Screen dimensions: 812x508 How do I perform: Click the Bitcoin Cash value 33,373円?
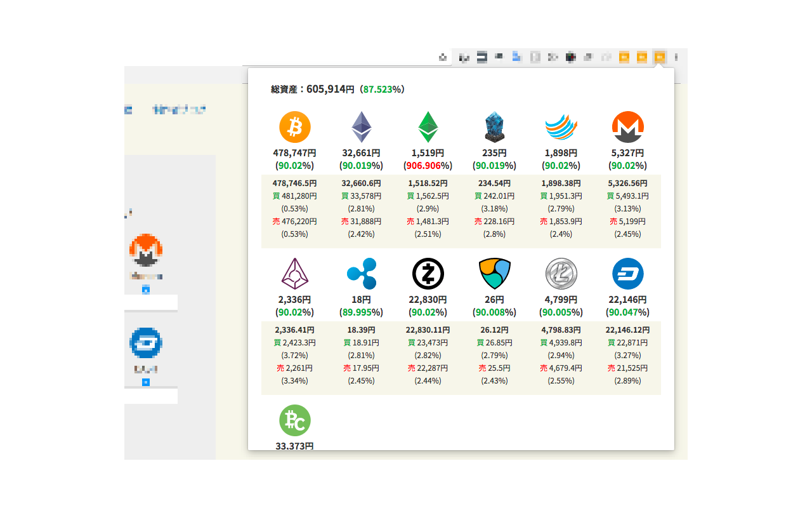click(x=295, y=446)
